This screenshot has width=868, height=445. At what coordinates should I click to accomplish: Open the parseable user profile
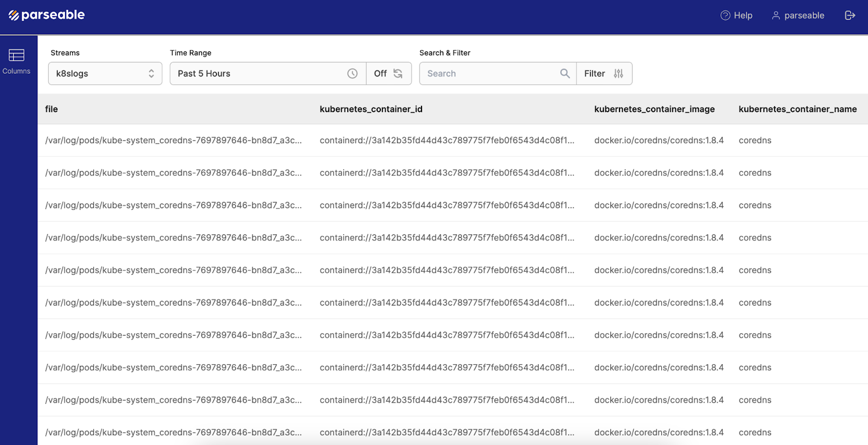pos(798,16)
